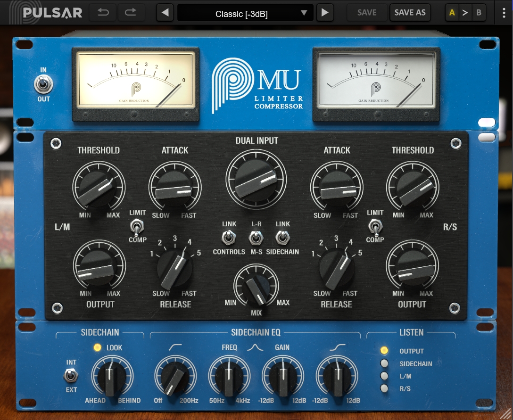Click the MU Limiter Compressor logo

(x=257, y=85)
